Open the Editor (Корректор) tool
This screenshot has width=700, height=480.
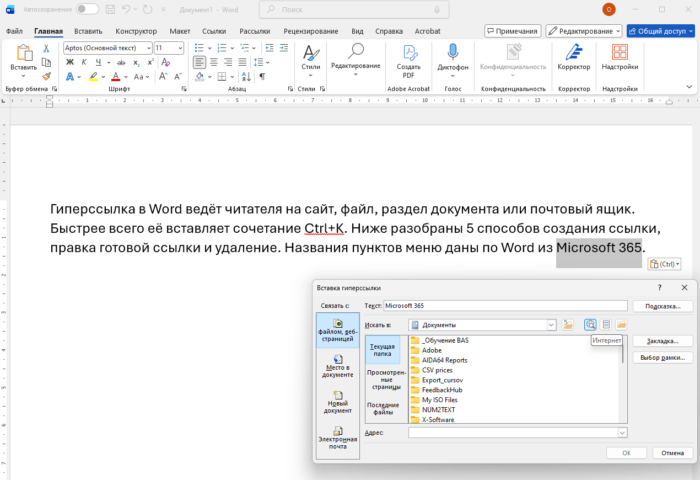(574, 57)
